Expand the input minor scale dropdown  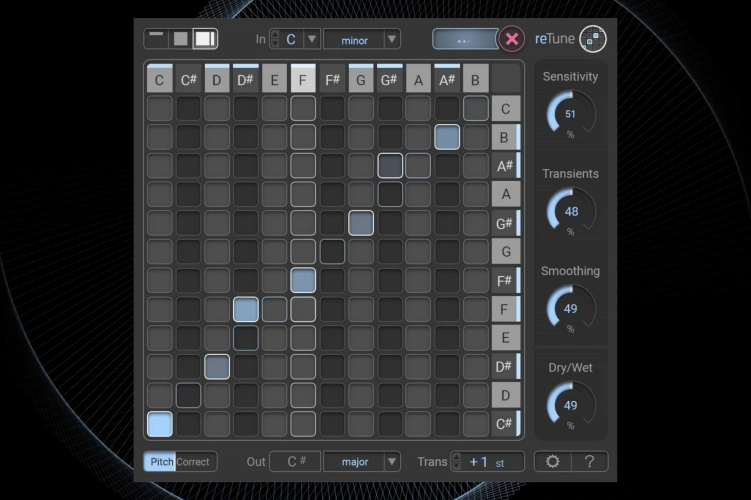click(x=392, y=39)
